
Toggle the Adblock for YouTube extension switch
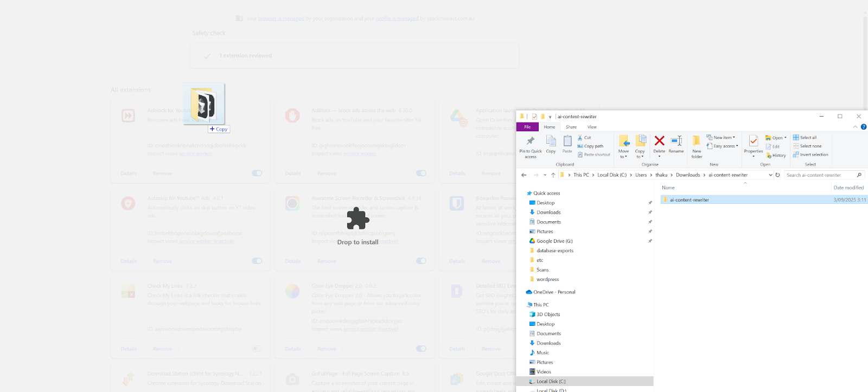click(257, 173)
